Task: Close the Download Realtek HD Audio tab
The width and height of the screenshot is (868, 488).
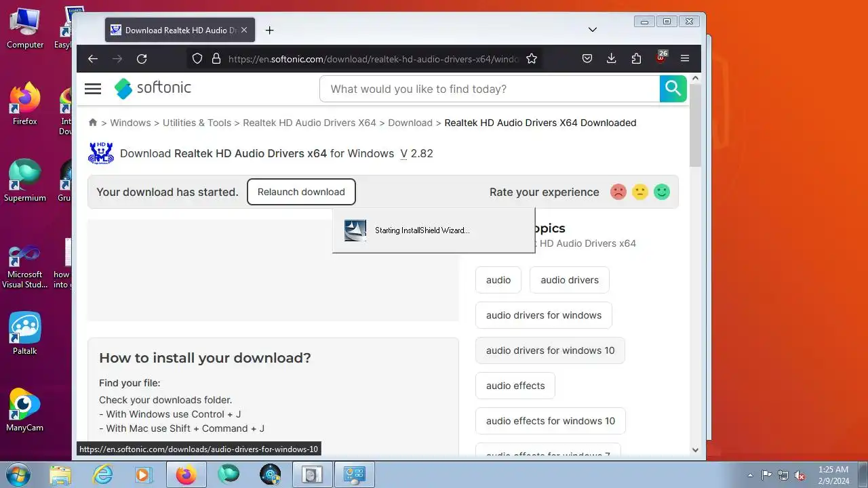Action: tap(244, 30)
